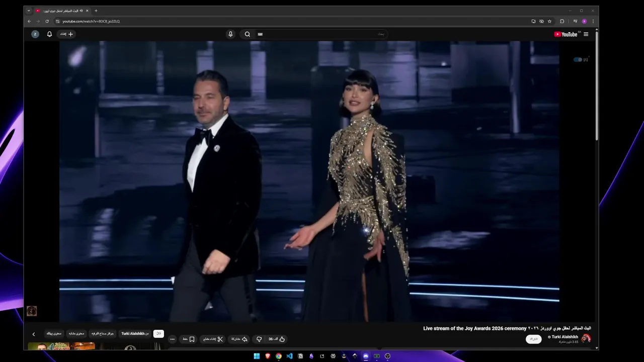Screen dimensions: 644x362
Task: Open Visual Studio Code from the taskbar
Action: [289, 356]
